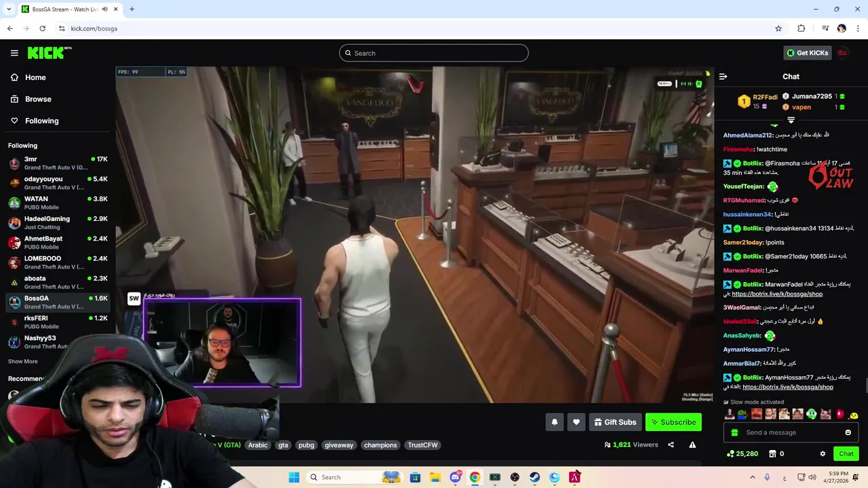868x488 pixels.
Task: Send message with Chat button
Action: pyautogui.click(x=846, y=453)
